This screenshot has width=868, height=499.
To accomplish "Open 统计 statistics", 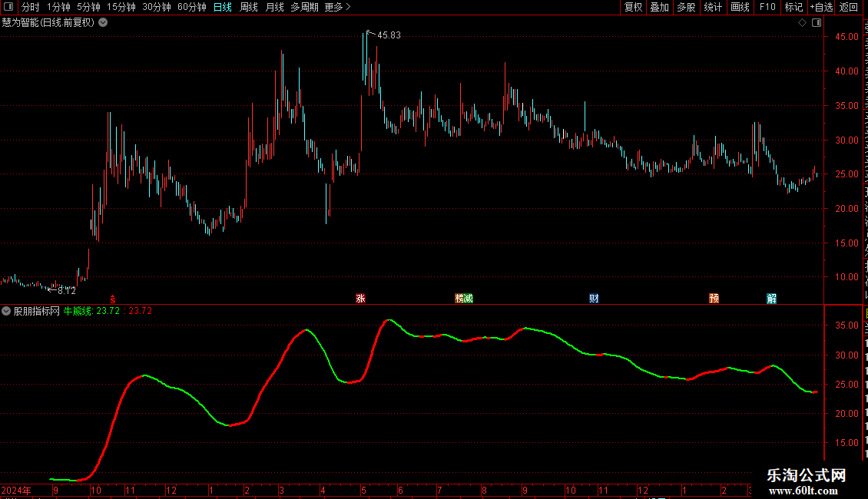I will 712,7.
